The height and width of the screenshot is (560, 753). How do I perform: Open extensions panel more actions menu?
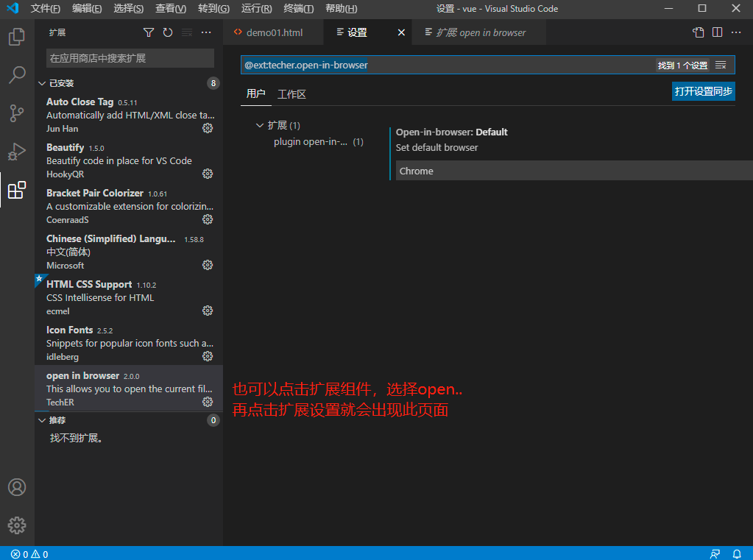pos(206,32)
